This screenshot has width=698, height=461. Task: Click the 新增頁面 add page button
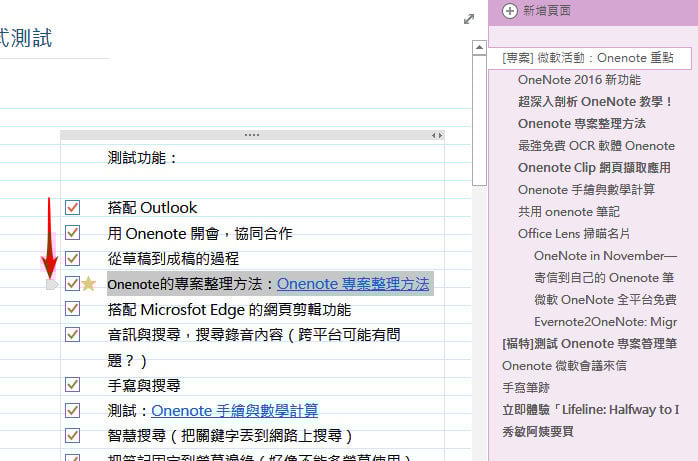pos(537,11)
